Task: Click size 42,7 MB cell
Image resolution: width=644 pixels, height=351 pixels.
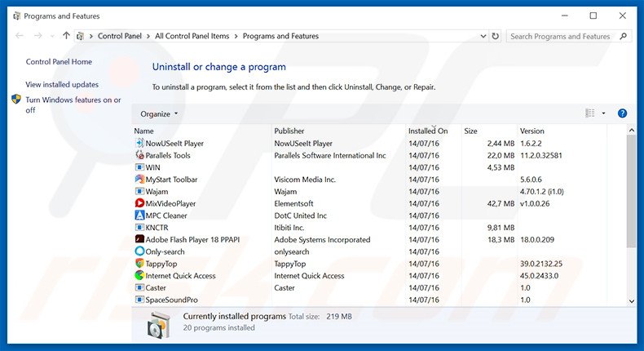Action: pos(501,203)
